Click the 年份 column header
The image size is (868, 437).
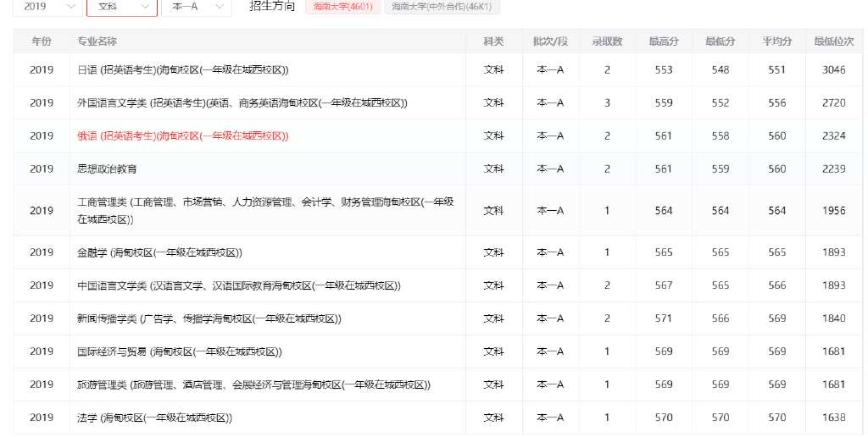[x=42, y=41]
